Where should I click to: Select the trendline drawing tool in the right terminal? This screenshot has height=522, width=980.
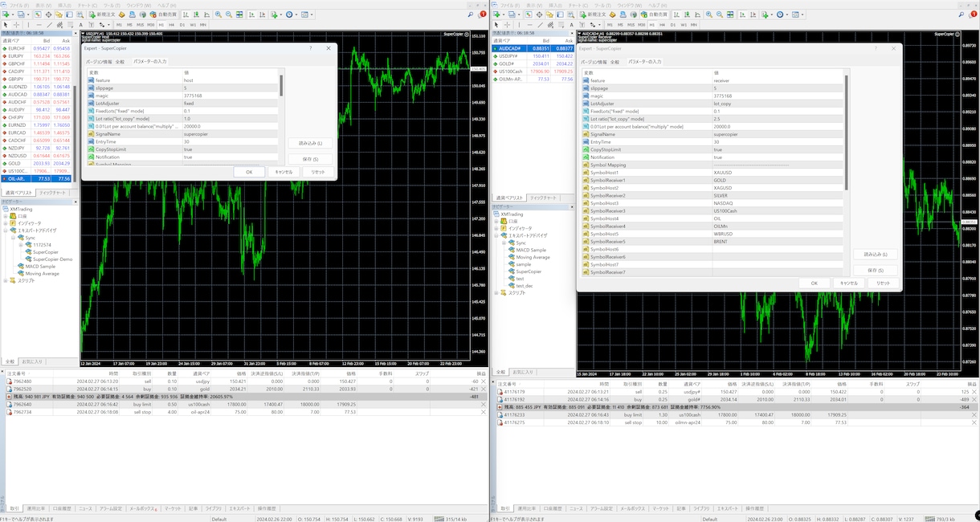[x=540, y=25]
